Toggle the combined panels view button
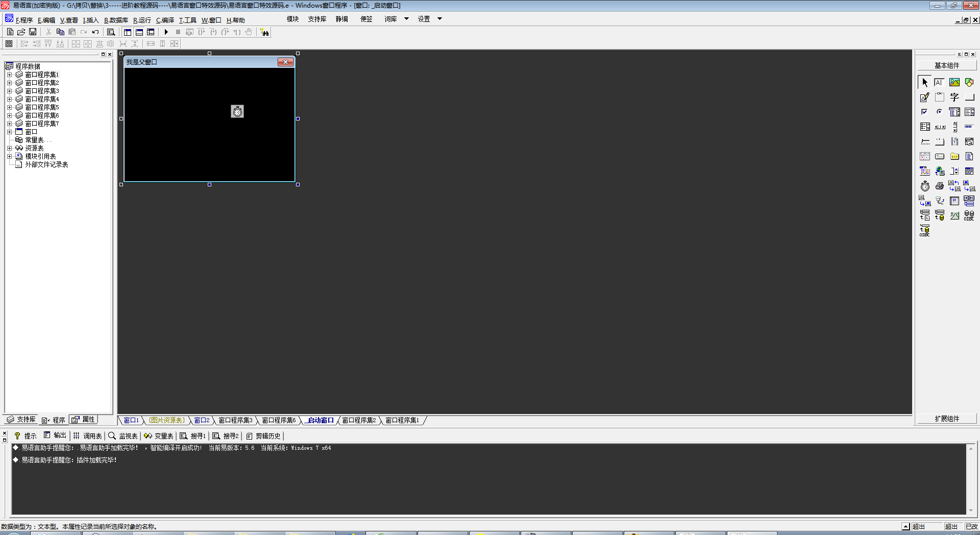This screenshot has width=980, height=535. [x=151, y=32]
